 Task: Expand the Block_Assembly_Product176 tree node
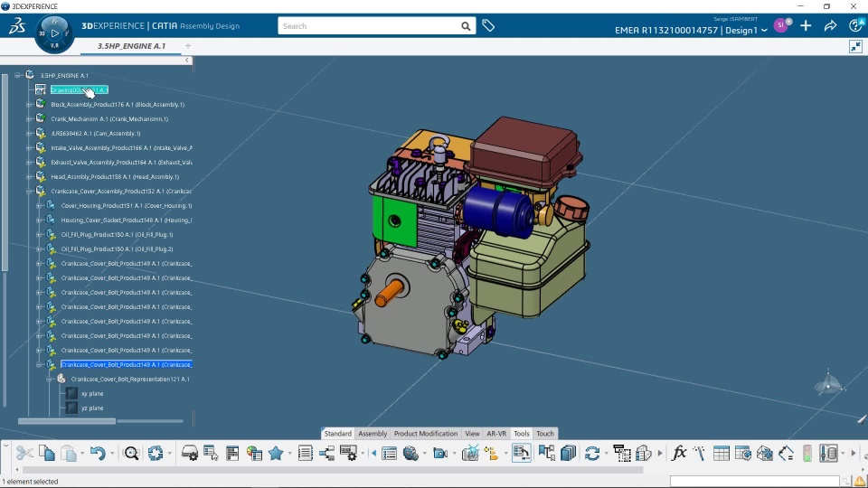(29, 105)
